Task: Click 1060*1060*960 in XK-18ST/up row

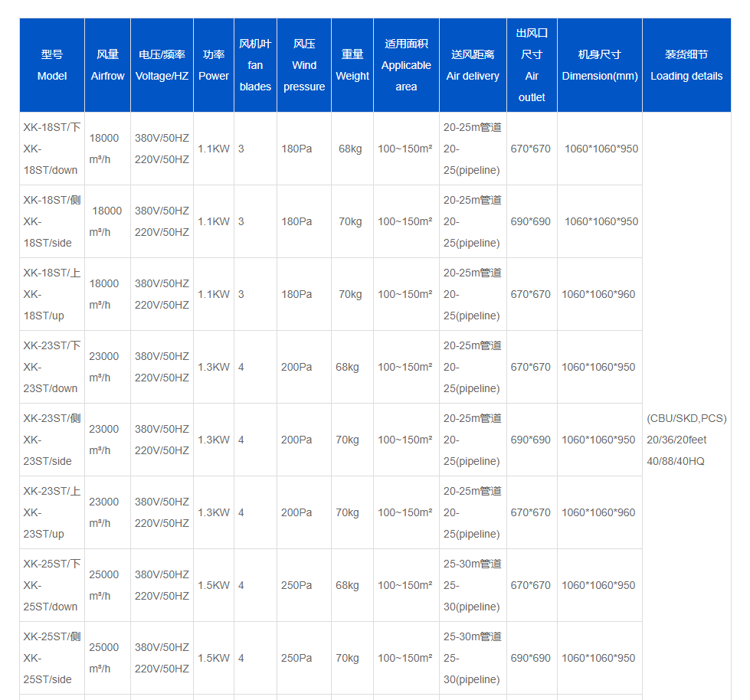Action: coord(598,294)
